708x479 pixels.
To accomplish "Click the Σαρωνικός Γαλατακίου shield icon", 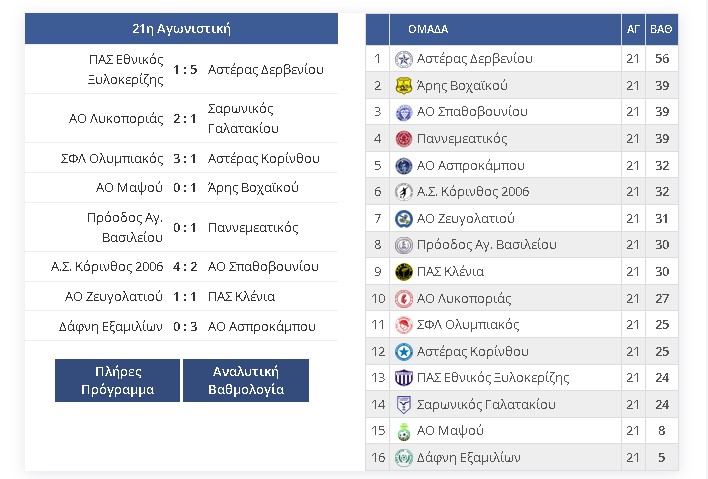I will tap(404, 405).
